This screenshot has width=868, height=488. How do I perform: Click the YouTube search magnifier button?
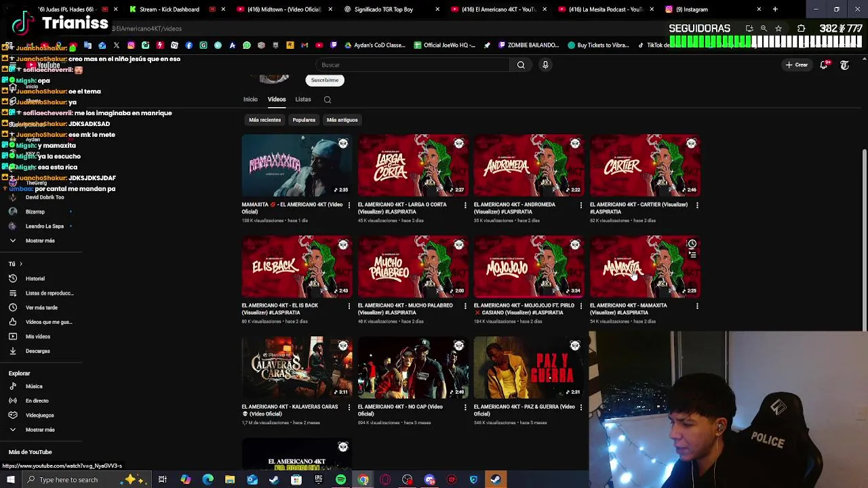[x=521, y=65]
